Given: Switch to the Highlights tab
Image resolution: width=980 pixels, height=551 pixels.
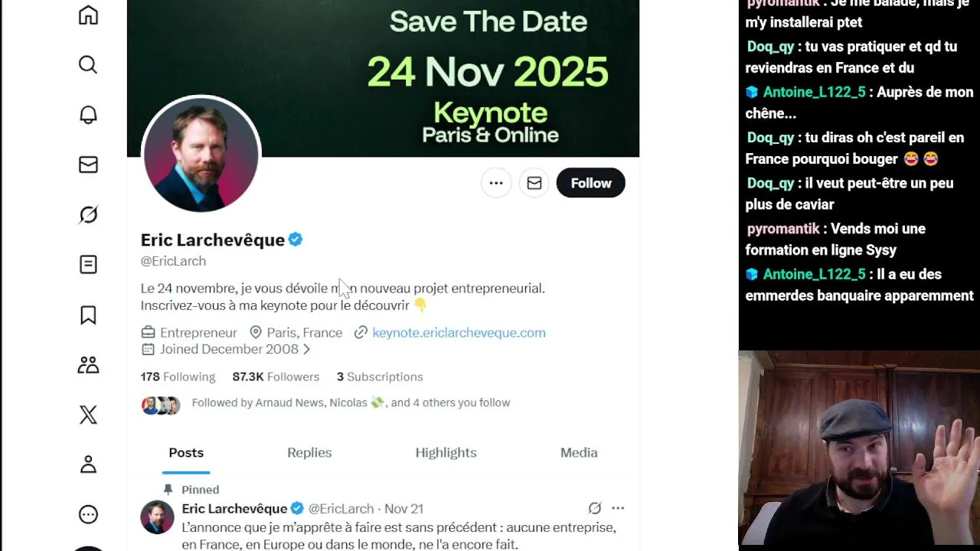Looking at the screenshot, I should pyautogui.click(x=446, y=453).
